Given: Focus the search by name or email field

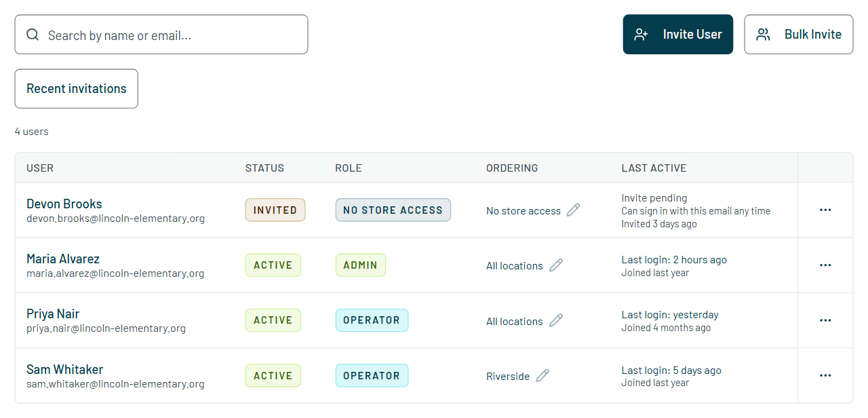Looking at the screenshot, I should [x=161, y=35].
